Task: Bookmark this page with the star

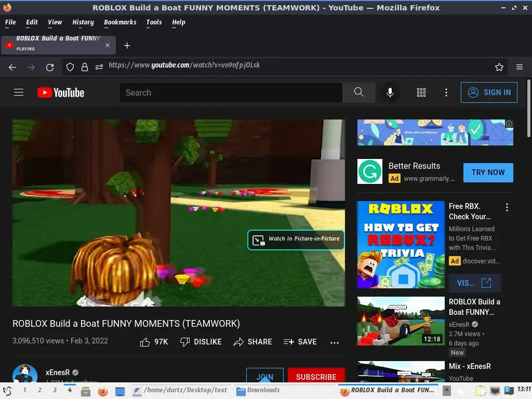Action: (499, 67)
